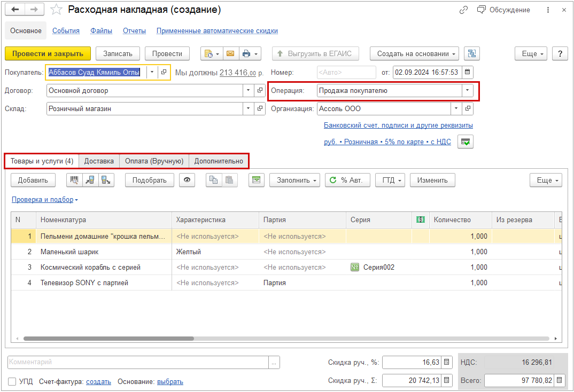Go forward with the right arrow button

coord(34,10)
